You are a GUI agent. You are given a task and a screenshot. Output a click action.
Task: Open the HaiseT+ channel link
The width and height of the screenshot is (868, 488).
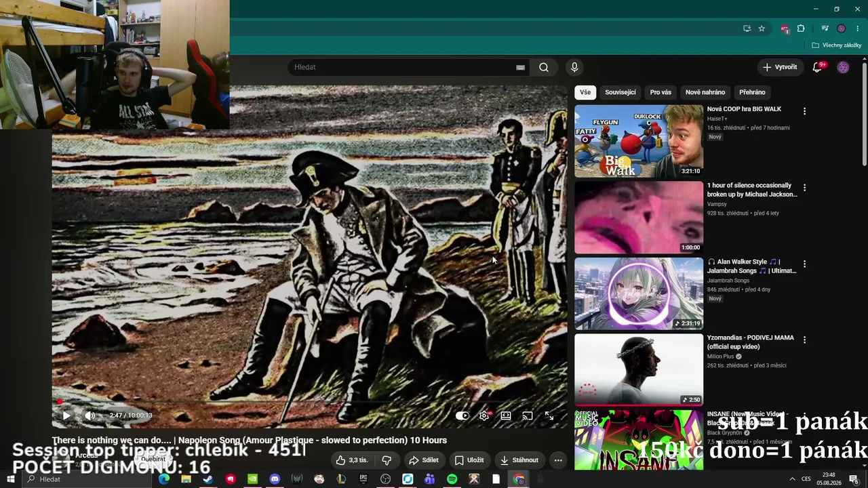pyautogui.click(x=717, y=119)
